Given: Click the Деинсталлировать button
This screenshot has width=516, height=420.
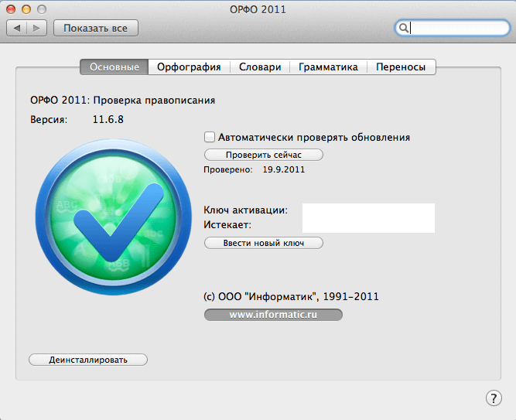Looking at the screenshot, I should [88, 360].
